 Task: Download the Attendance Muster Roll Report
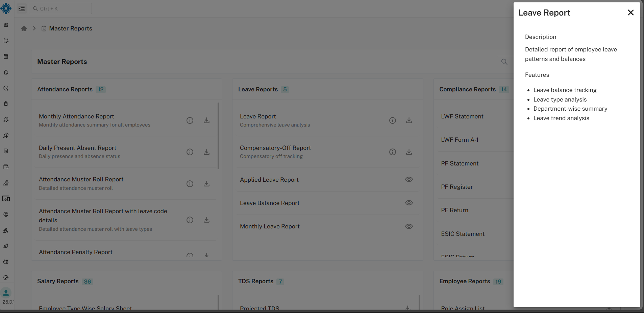click(206, 184)
